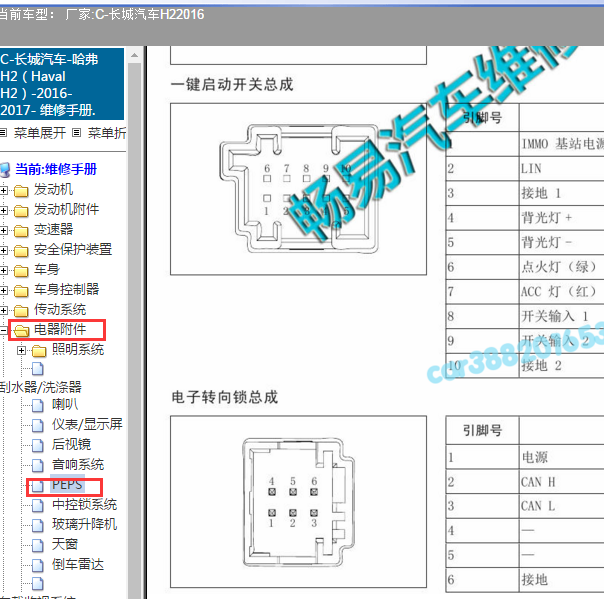
Task: Click the 照明系统 folder icon
Action: coord(39,351)
